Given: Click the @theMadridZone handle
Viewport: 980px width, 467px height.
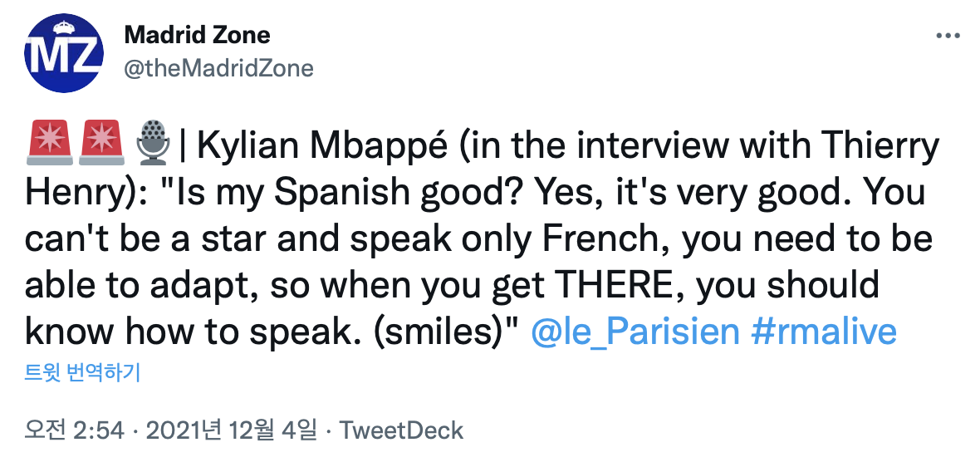Looking at the screenshot, I should (x=218, y=68).
